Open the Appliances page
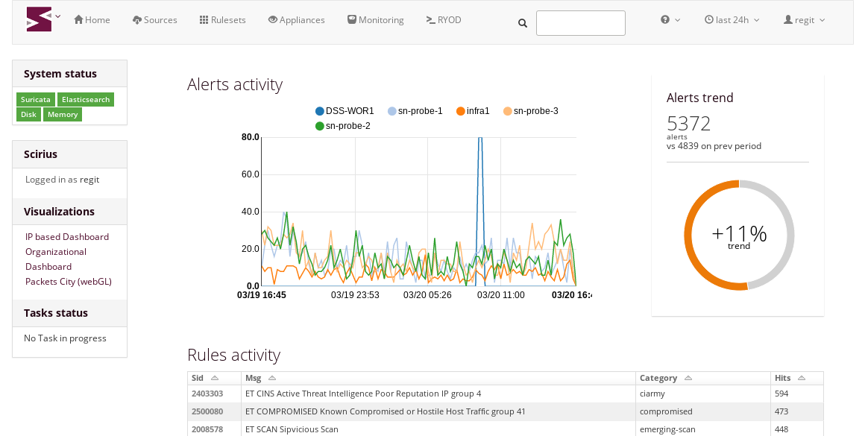The height and width of the screenshot is (436, 868). (297, 20)
